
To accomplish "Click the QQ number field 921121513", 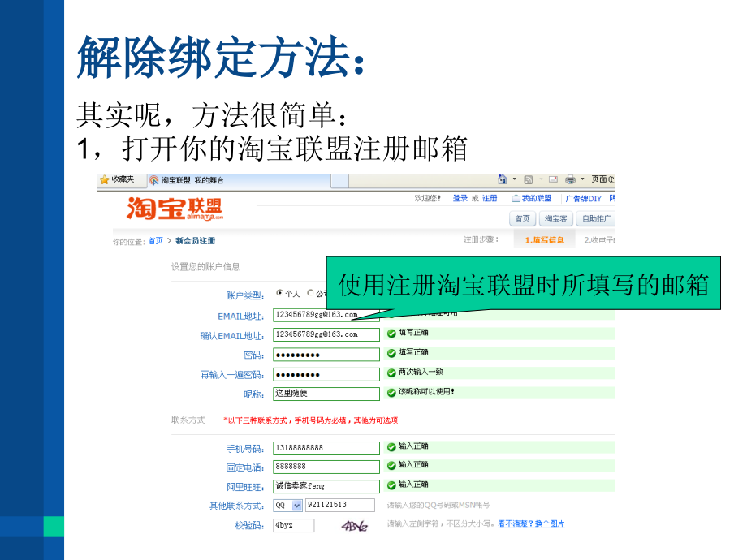I will [340, 506].
